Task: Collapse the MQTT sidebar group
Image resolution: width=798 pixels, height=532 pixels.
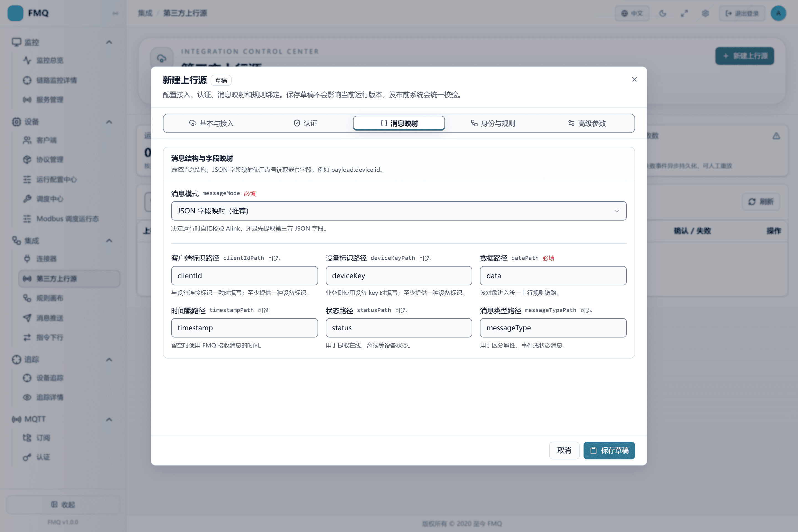Action: [109, 419]
